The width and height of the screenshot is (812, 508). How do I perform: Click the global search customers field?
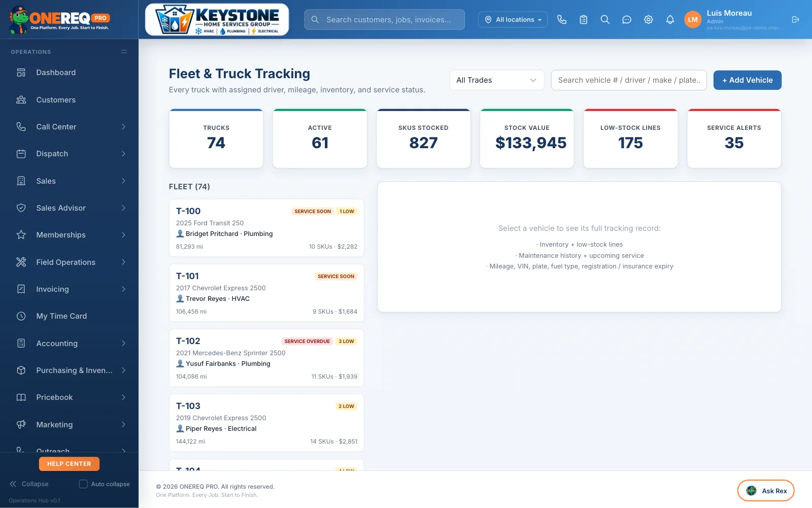(x=385, y=19)
